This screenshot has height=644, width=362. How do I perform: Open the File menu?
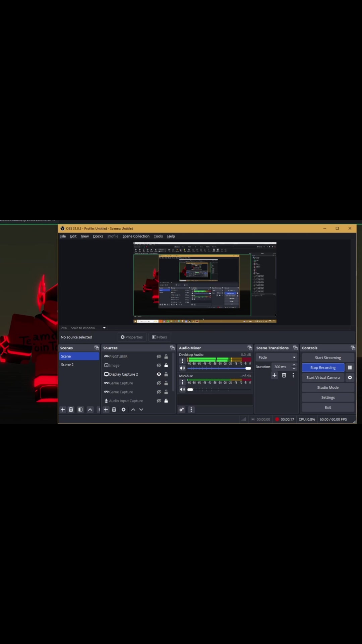tap(63, 236)
